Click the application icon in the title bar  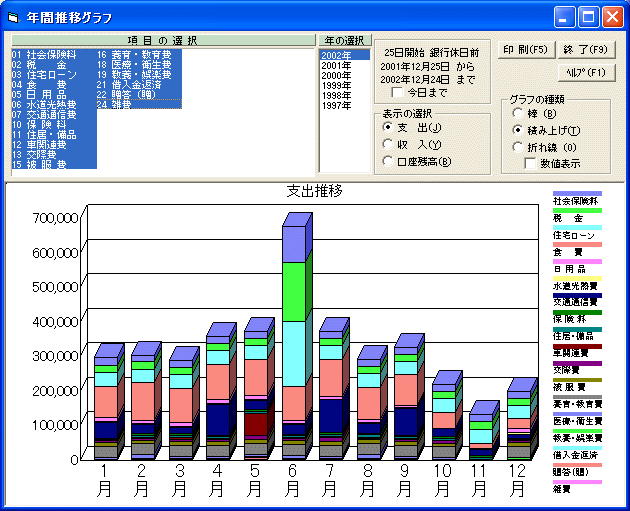pyautogui.click(x=14, y=17)
